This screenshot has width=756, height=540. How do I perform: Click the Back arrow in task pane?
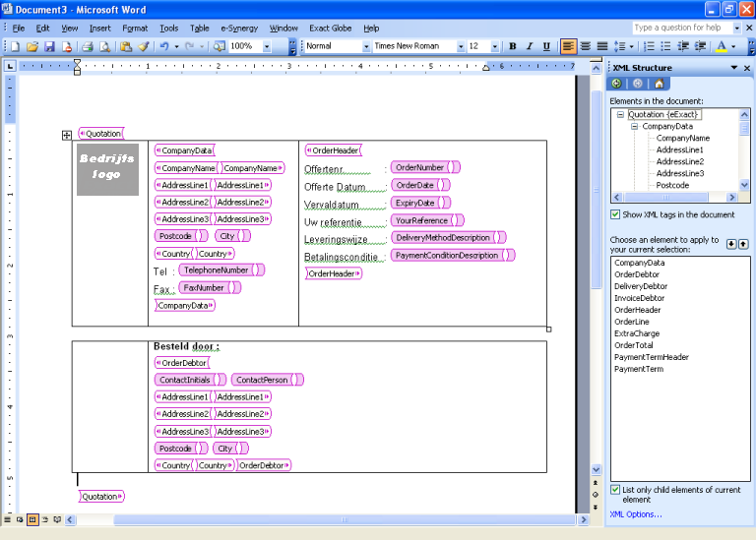pyautogui.click(x=617, y=84)
